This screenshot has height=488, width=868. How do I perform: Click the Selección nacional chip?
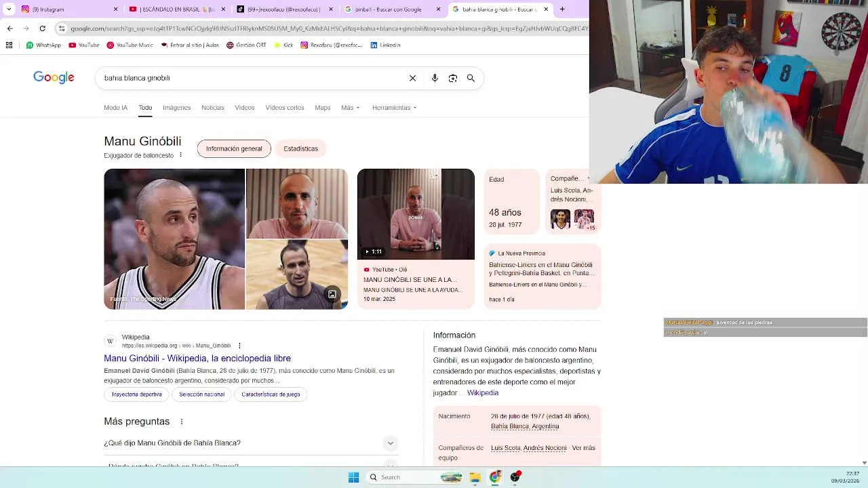(202, 394)
